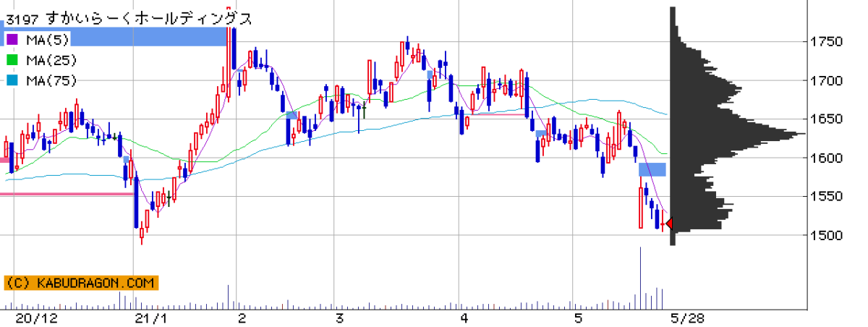This screenshot has height=327, width=868.
Task: Click the month 4 axis label
Action: pos(464,318)
